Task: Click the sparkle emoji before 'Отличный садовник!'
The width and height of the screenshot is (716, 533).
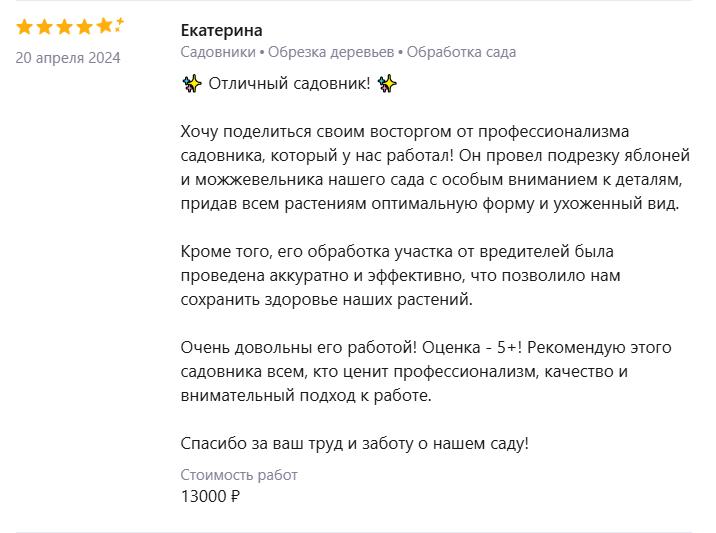Action: [x=192, y=83]
